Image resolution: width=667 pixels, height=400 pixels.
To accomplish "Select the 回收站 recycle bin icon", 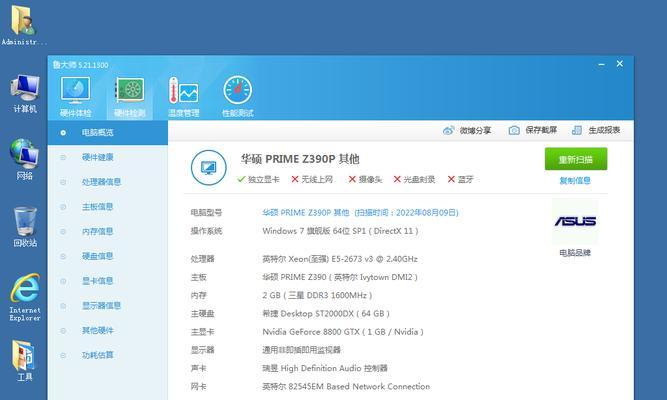I will coord(25,227).
